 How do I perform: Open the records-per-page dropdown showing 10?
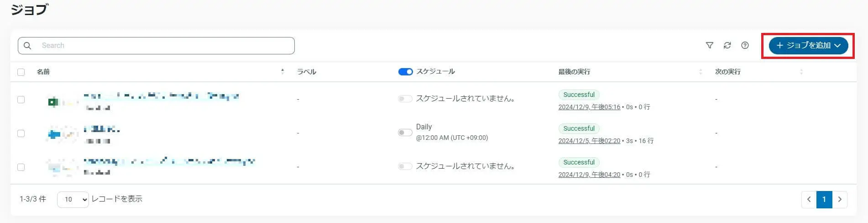[73, 199]
